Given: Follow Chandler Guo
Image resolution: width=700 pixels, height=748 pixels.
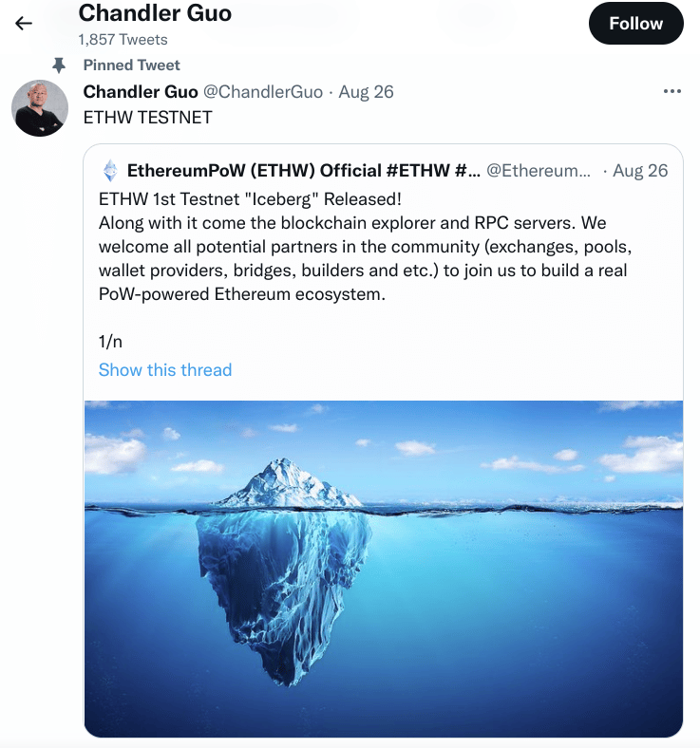Looking at the screenshot, I should (x=635, y=24).
